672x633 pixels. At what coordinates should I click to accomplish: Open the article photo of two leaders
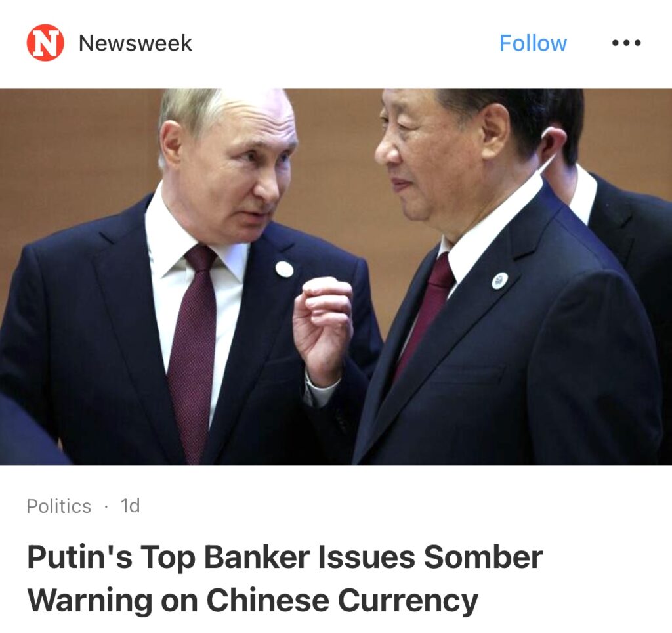pyautogui.click(x=336, y=276)
